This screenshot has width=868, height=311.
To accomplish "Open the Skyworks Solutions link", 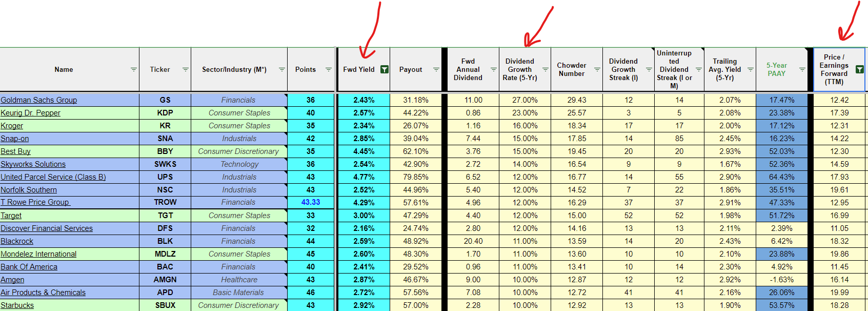I will [33, 164].
